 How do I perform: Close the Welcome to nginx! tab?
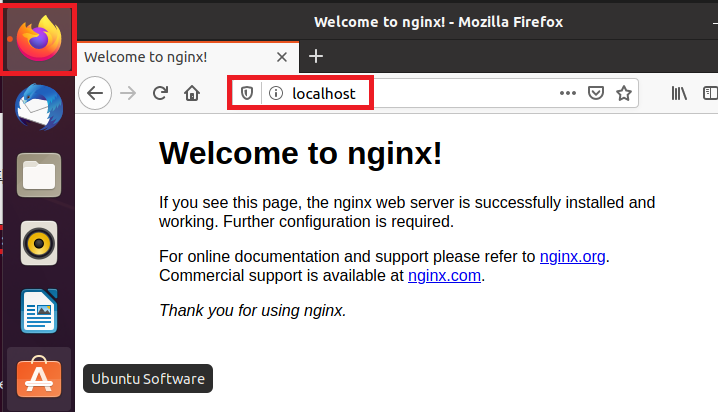pyautogui.click(x=282, y=57)
